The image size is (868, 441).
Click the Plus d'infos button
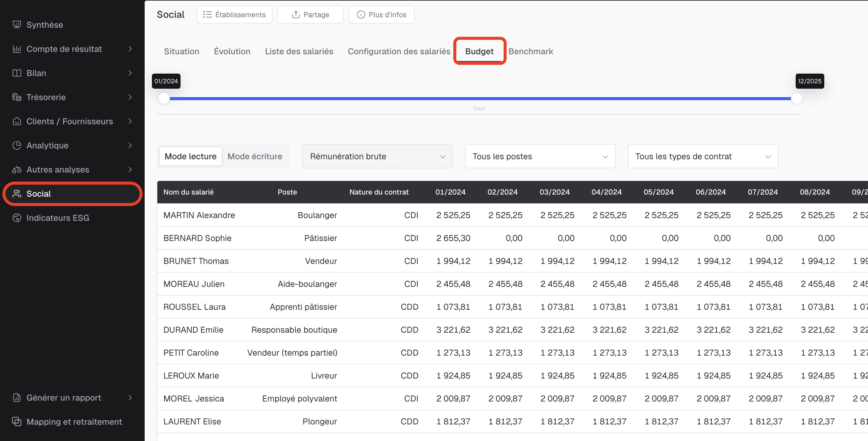coord(381,14)
